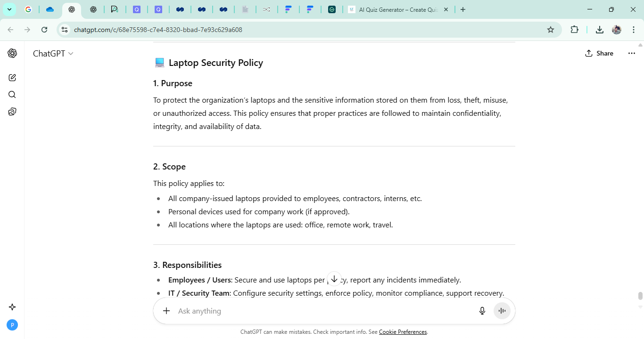Open the tab search dropdown arrow
This screenshot has width=644, height=339.
point(9,9)
